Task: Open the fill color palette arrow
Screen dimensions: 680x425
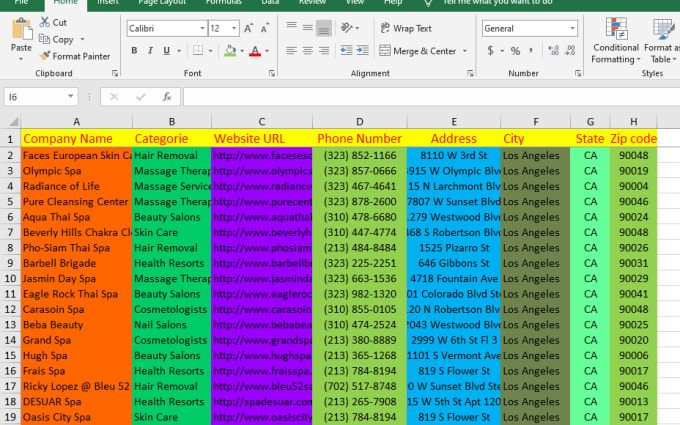Action: 242,51
